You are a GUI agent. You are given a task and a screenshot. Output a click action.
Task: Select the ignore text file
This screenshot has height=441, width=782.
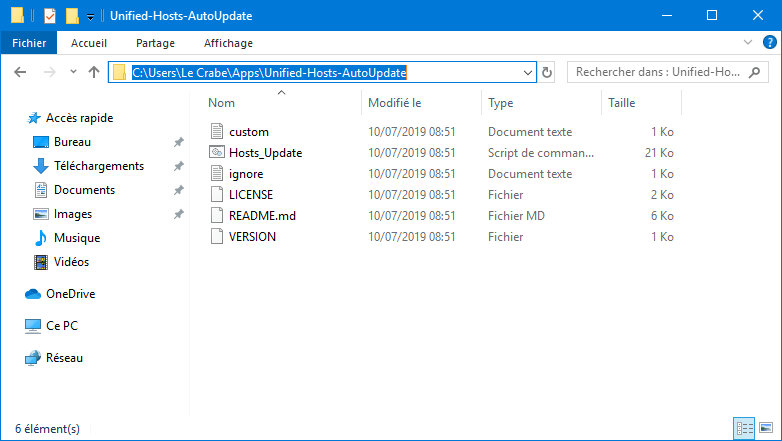pyautogui.click(x=246, y=174)
